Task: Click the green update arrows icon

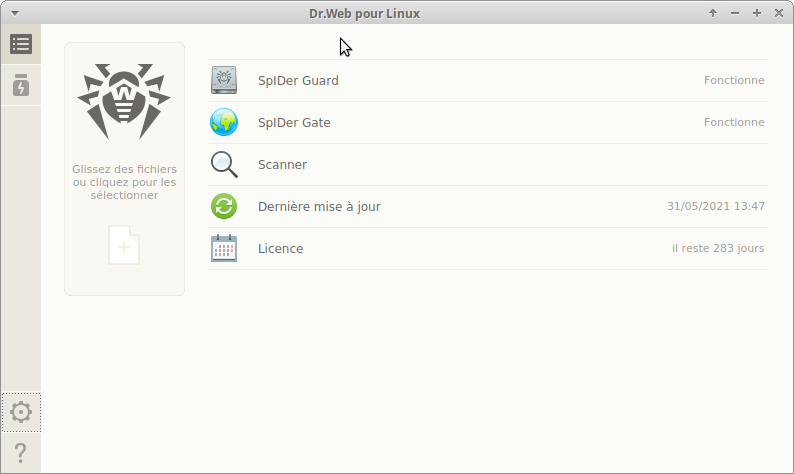Action: point(224,206)
